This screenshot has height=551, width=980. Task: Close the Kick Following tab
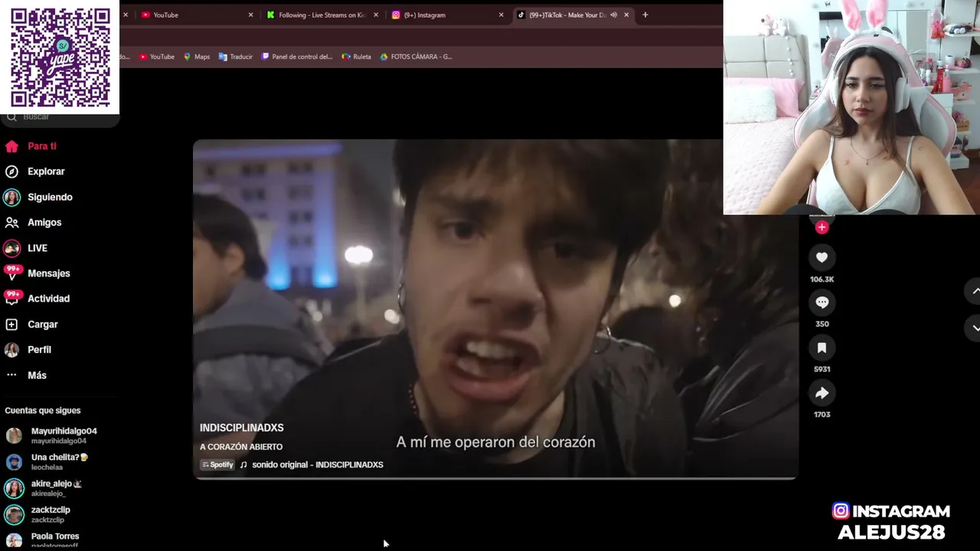pyautogui.click(x=376, y=15)
